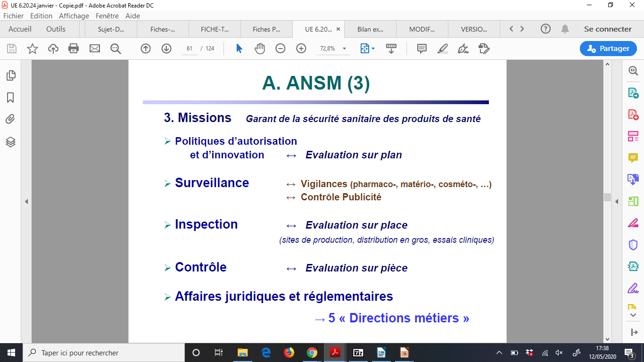
Task: Open the zoom level dropdown
Action: point(344,49)
